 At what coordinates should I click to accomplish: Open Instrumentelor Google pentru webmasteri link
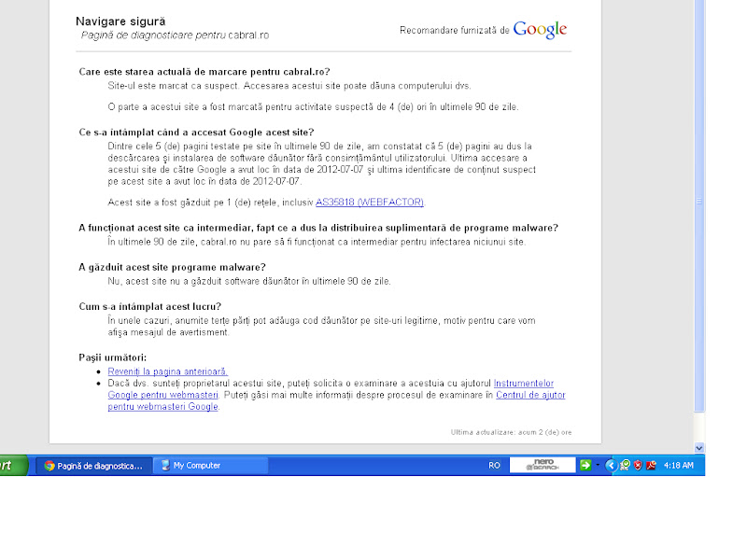coord(524,384)
